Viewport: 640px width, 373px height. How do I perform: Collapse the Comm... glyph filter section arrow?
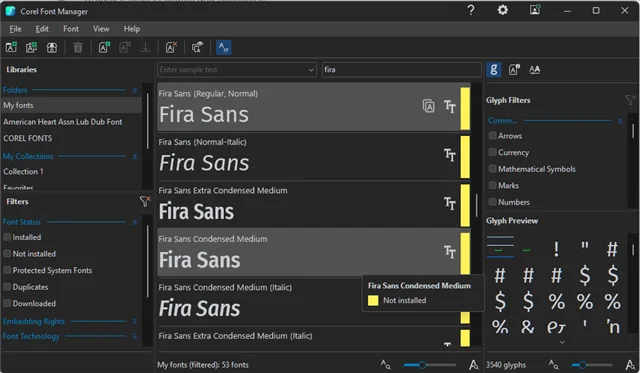[x=620, y=121]
